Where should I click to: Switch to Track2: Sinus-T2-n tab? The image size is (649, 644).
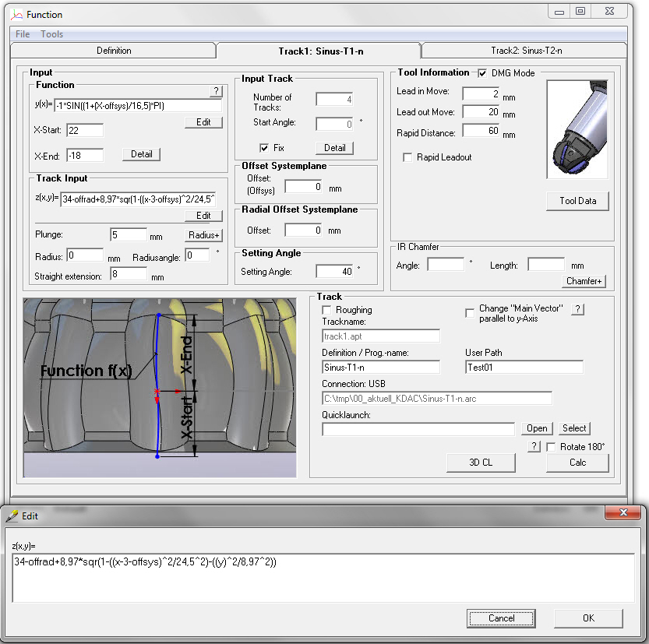pyautogui.click(x=526, y=51)
